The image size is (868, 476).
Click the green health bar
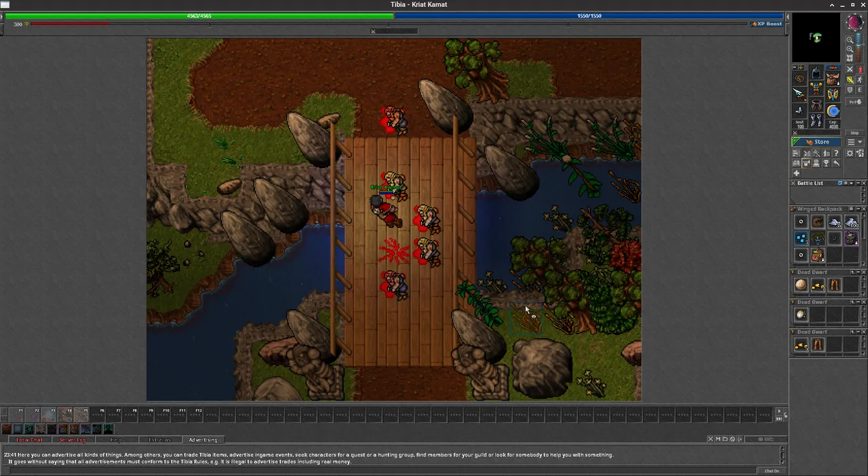tap(199, 16)
